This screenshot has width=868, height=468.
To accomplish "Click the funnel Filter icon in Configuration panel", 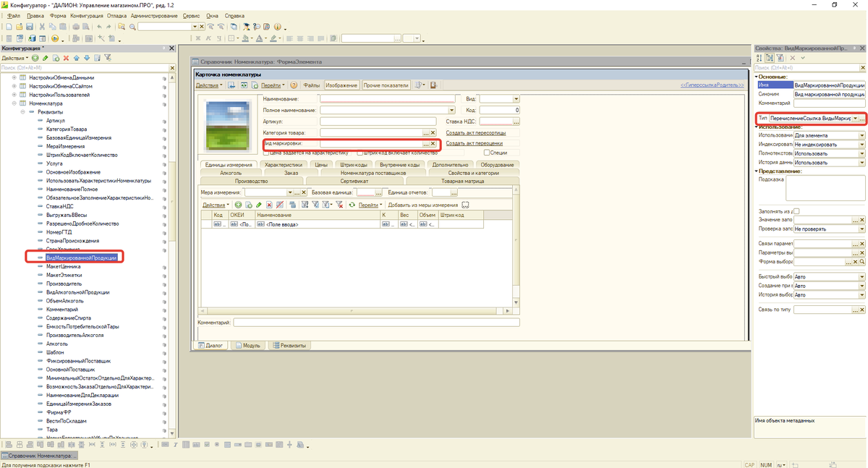I will tap(108, 58).
